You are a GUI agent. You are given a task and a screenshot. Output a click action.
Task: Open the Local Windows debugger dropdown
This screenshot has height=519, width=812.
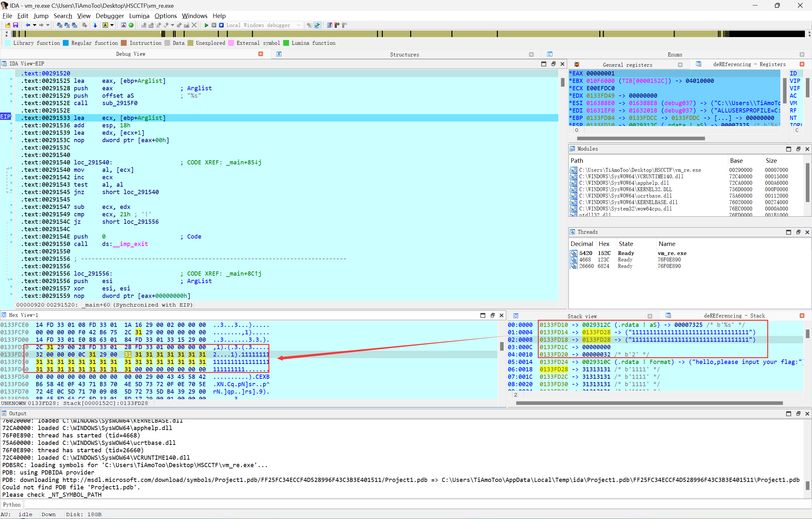(x=299, y=25)
